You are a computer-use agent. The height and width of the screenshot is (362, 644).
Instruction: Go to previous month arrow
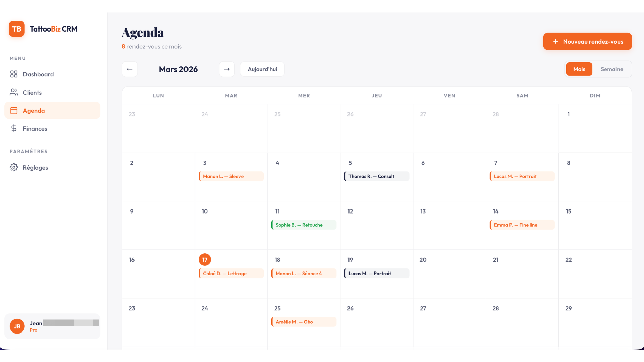point(130,69)
